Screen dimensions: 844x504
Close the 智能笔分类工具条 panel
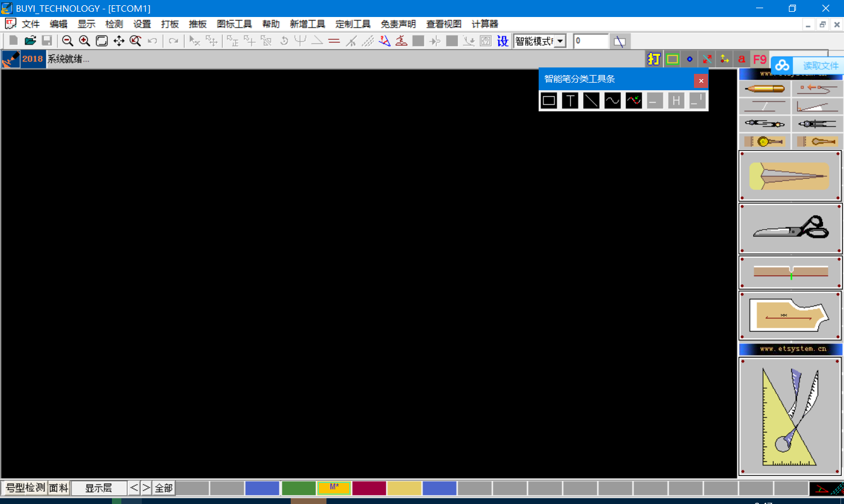[700, 80]
